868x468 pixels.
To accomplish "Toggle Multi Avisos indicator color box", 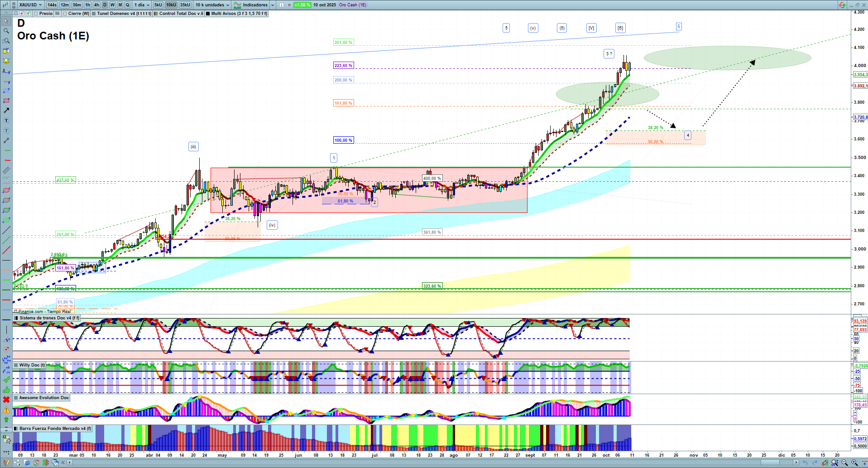I will click(x=208, y=14).
